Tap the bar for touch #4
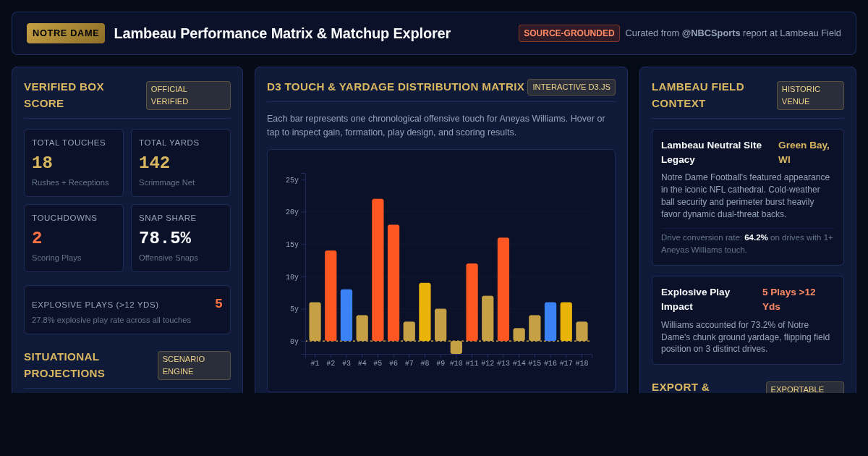 point(362,329)
